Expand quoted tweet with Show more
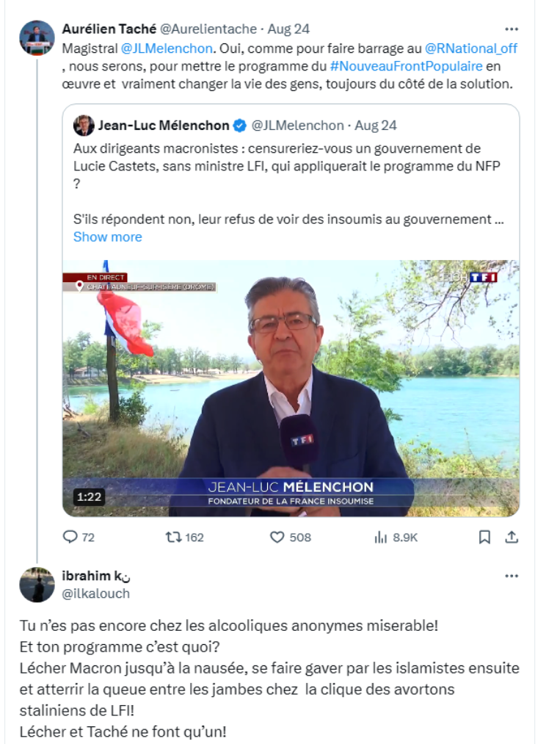 tap(108, 236)
